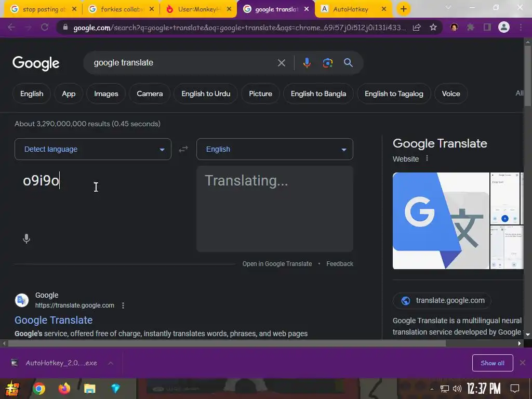
Task: Open a new tab with the plus button
Action: [403, 9]
